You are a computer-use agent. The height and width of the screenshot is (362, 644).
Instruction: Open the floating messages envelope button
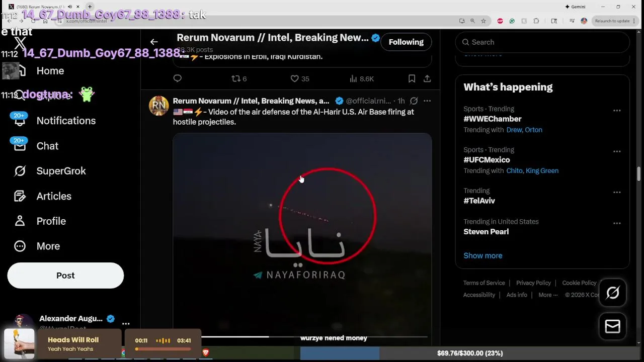point(612,327)
